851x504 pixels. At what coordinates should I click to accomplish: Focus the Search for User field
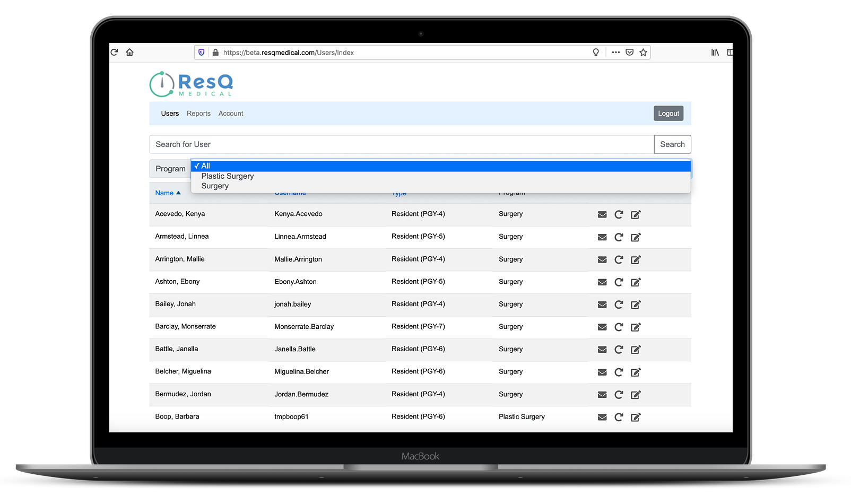click(x=401, y=144)
